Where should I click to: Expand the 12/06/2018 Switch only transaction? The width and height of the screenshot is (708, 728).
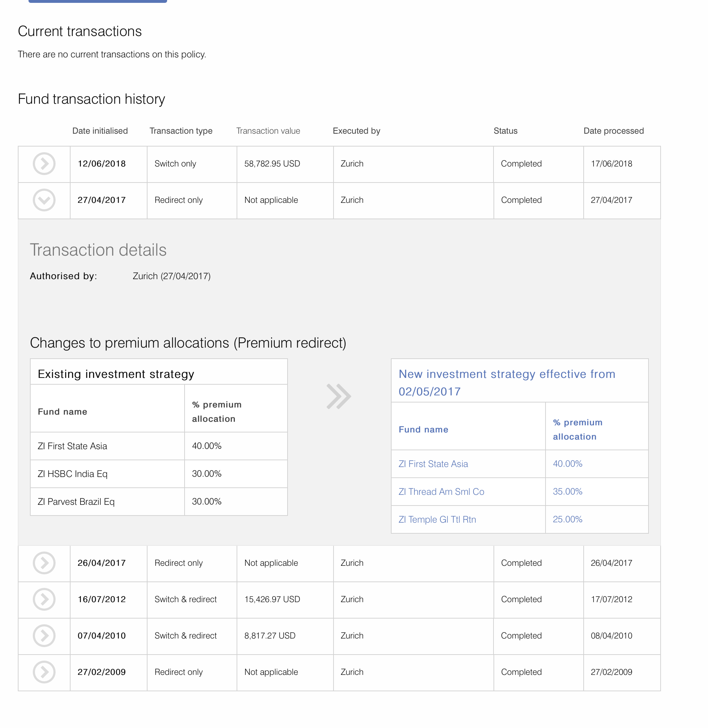pyautogui.click(x=44, y=164)
